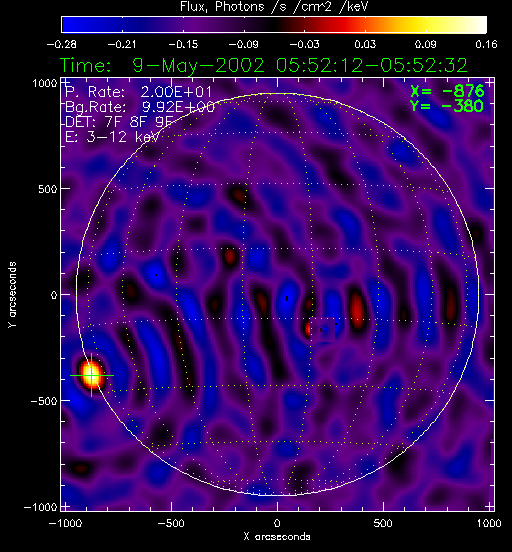The image size is (512, 552).
Task: Click the 0.16 colorbar tick label
Action: tap(486, 44)
